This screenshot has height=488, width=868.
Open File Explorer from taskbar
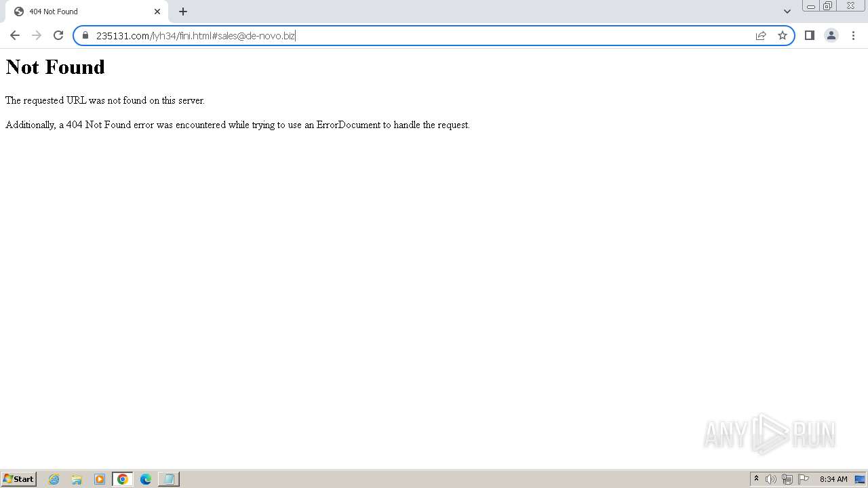pyautogui.click(x=77, y=479)
